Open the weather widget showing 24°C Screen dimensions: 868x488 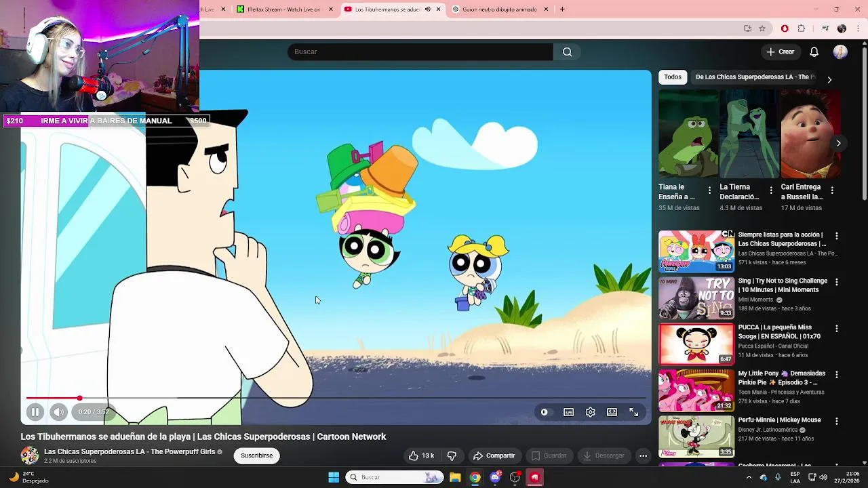(28, 477)
